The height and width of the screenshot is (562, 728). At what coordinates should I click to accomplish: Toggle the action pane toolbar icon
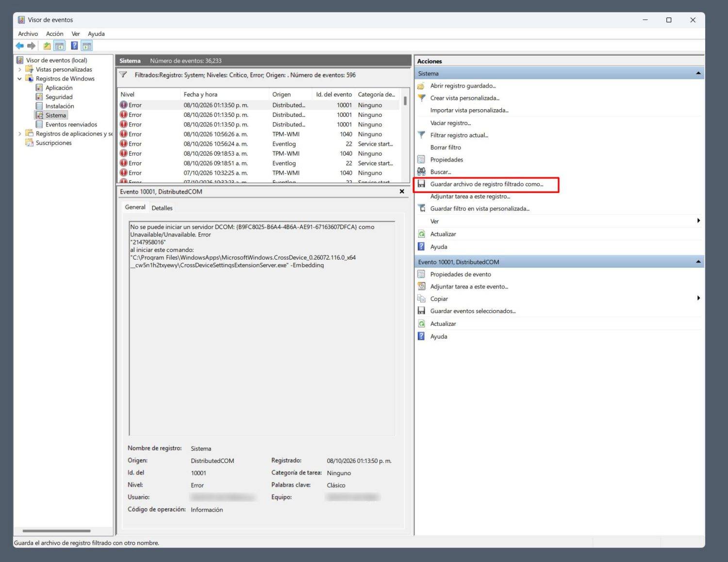87,46
